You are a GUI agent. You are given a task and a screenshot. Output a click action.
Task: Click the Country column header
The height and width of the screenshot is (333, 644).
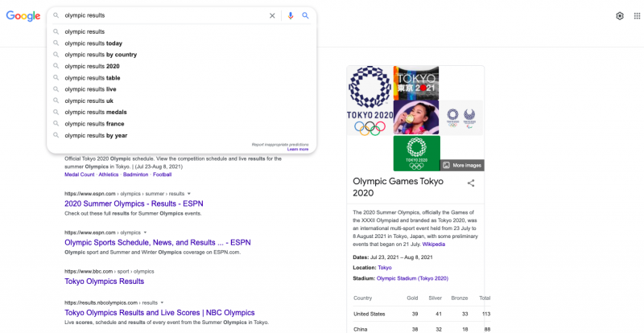363,298
